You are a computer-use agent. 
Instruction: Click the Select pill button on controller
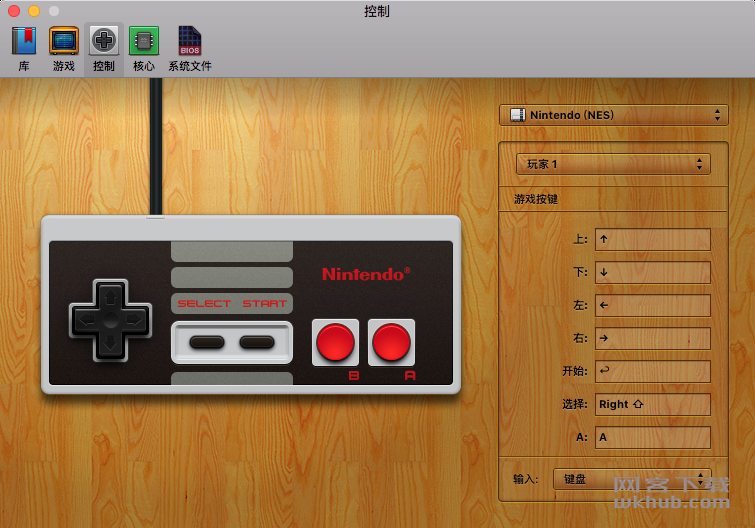[207, 342]
